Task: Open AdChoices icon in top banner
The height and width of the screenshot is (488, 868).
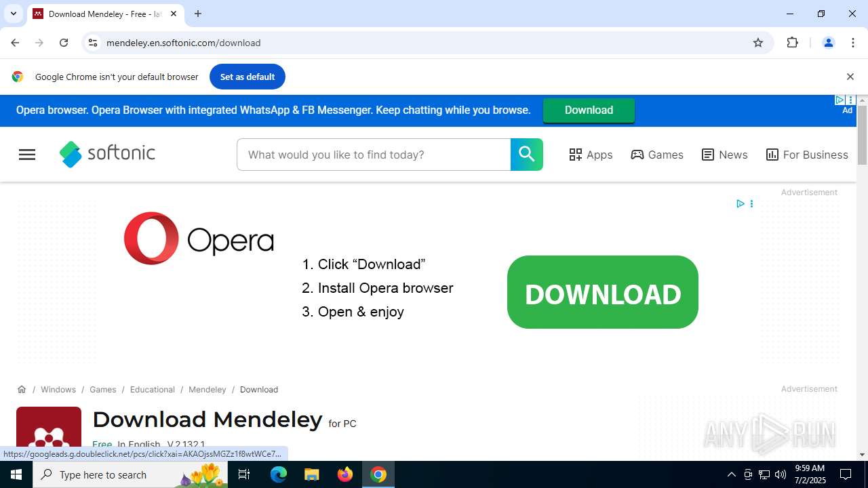Action: pos(840,100)
